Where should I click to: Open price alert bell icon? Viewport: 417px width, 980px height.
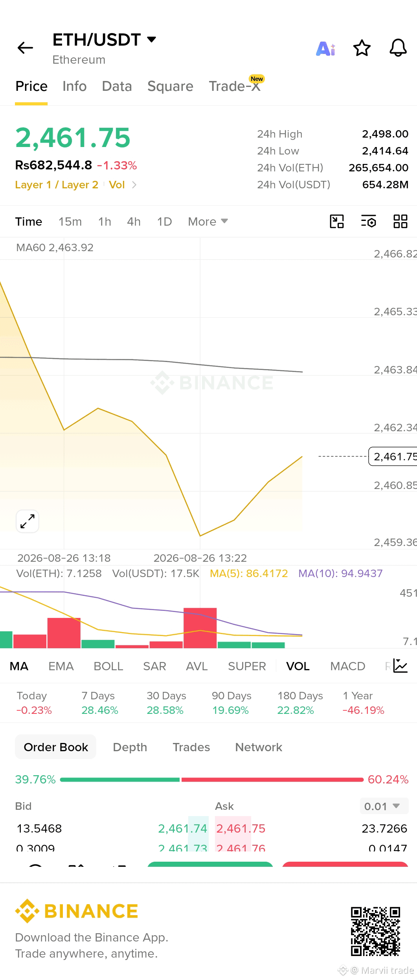(398, 48)
